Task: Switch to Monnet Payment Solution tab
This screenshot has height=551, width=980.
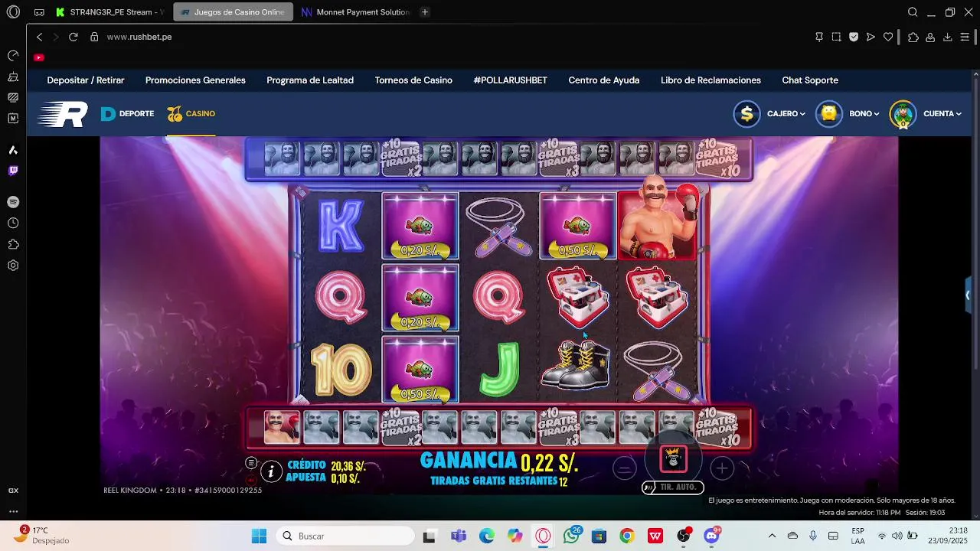Action: (x=355, y=12)
